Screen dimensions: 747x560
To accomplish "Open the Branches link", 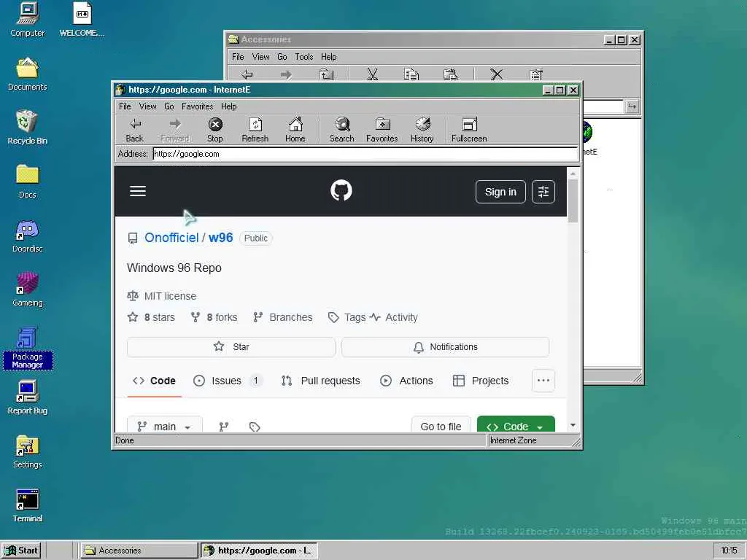I will tap(282, 317).
